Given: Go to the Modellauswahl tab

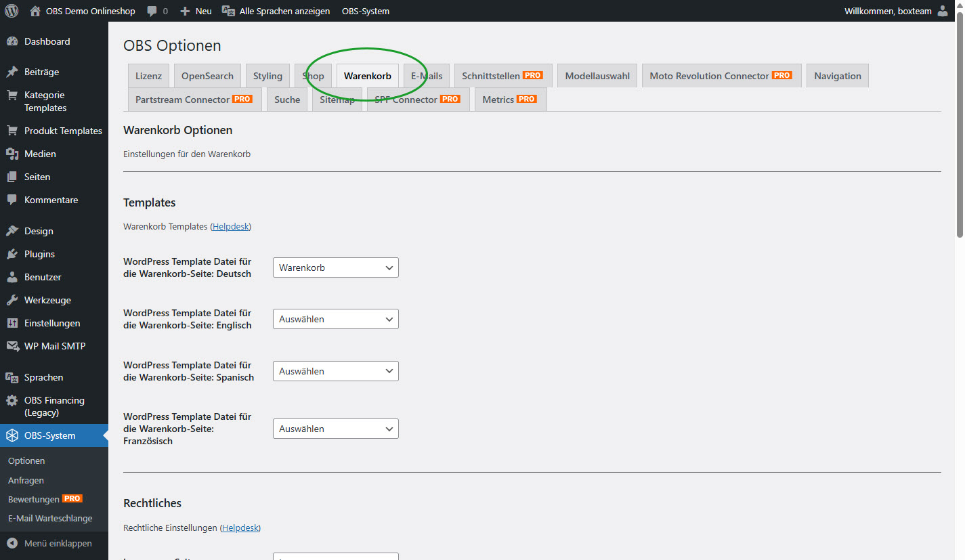Looking at the screenshot, I should (x=597, y=76).
